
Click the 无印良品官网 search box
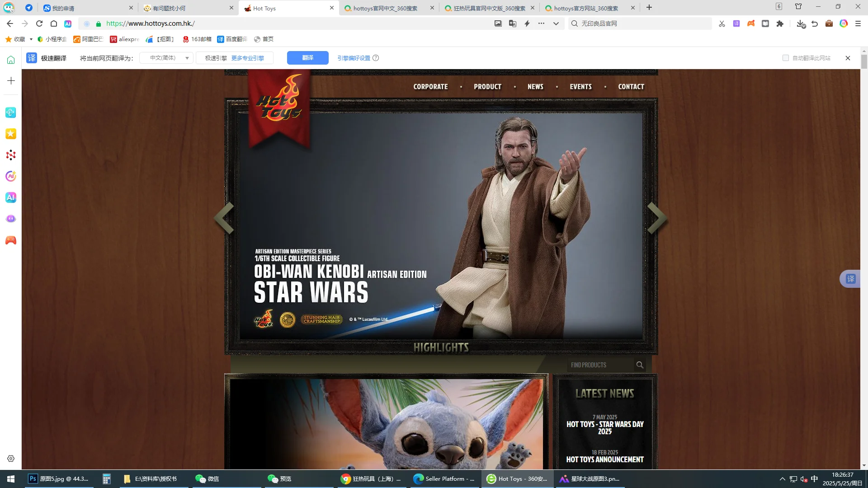(x=640, y=23)
